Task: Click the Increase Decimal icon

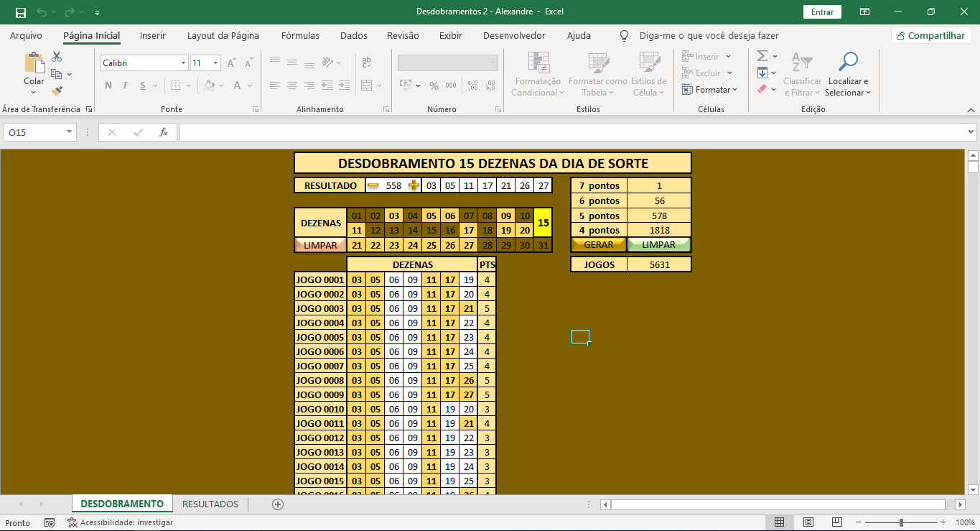Action: click(x=472, y=86)
